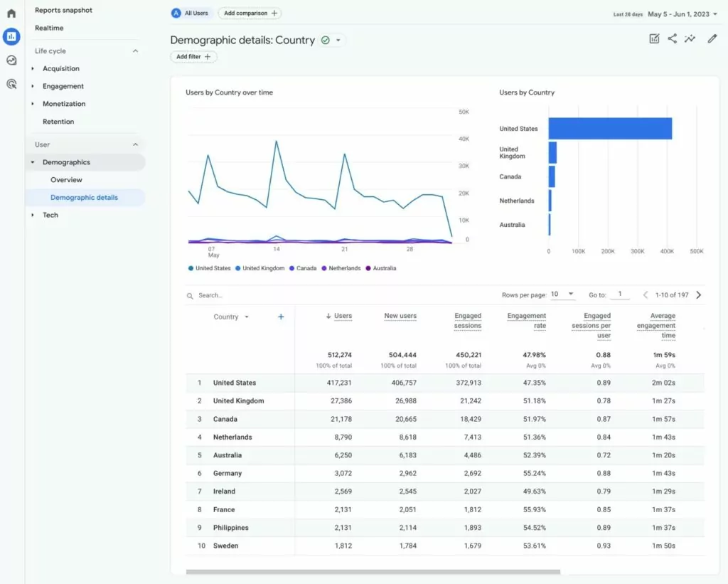
Task: Select the Reports bar-chart icon in rail
Action: [11, 36]
